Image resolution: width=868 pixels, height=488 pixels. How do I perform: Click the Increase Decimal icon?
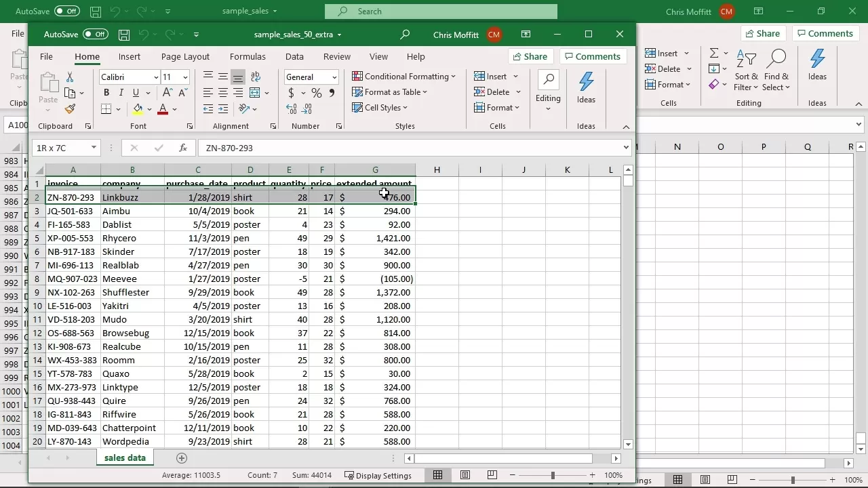point(292,109)
